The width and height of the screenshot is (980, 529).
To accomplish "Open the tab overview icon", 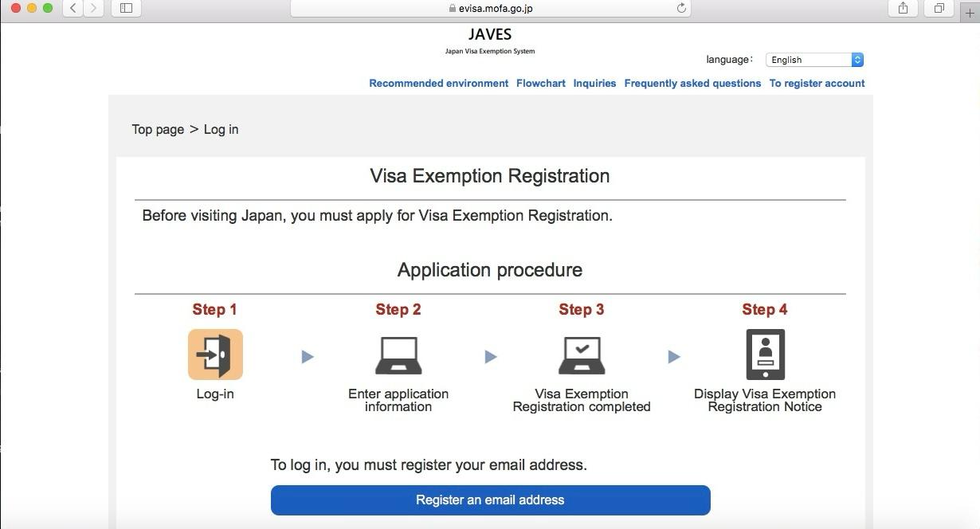I will tap(939, 8).
